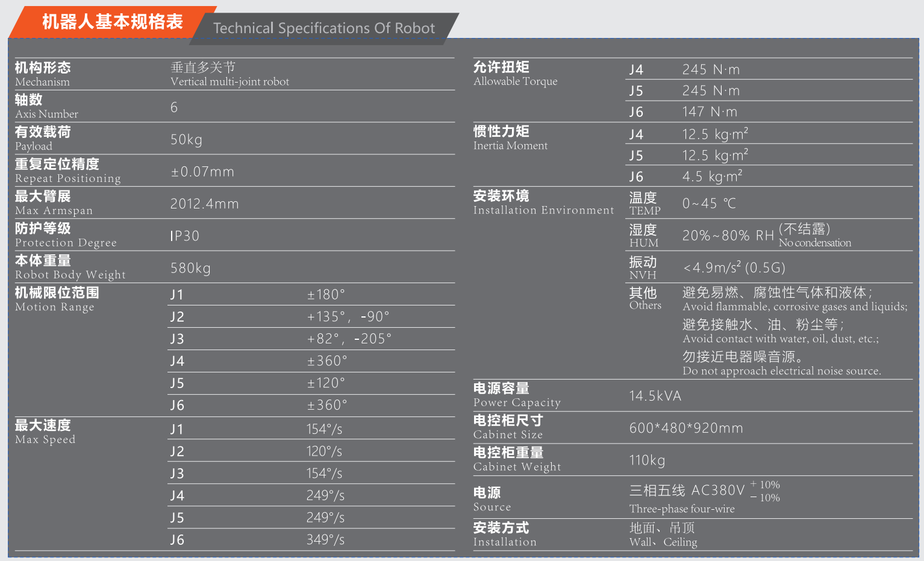Select the J2 motion range +135°, -90°
Viewport: 924px width, 561px height.
click(x=348, y=316)
